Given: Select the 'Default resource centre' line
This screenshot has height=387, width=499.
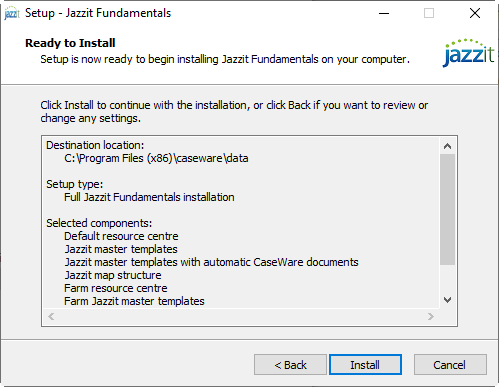Looking at the screenshot, I should click(121, 236).
